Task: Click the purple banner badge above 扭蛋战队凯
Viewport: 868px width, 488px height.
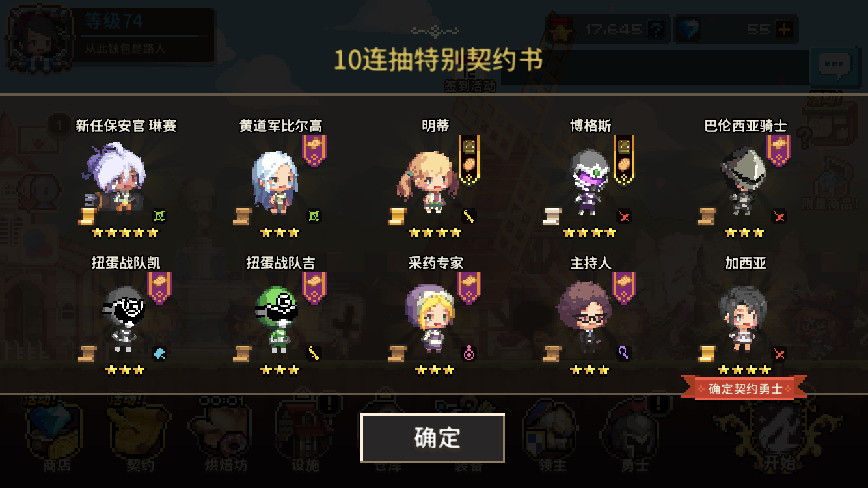Action: (159, 288)
